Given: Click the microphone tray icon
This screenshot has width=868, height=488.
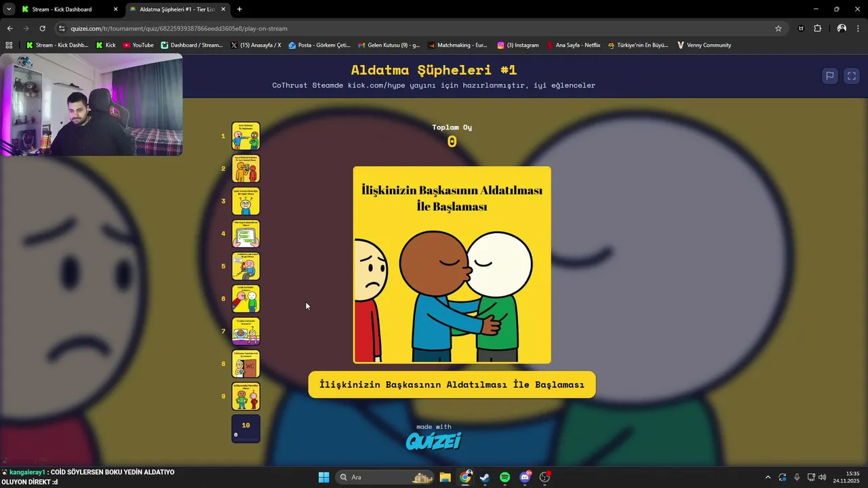Looking at the screenshot, I should [x=797, y=477].
